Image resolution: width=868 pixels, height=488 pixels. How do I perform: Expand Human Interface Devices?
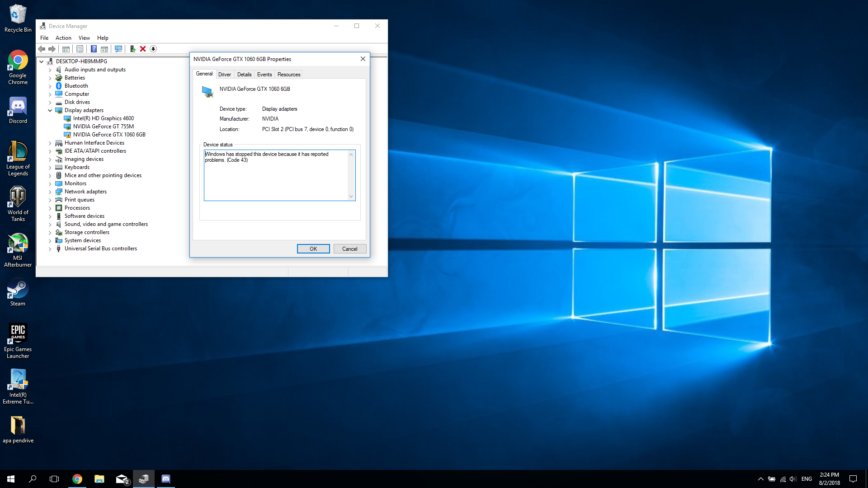pyautogui.click(x=50, y=143)
